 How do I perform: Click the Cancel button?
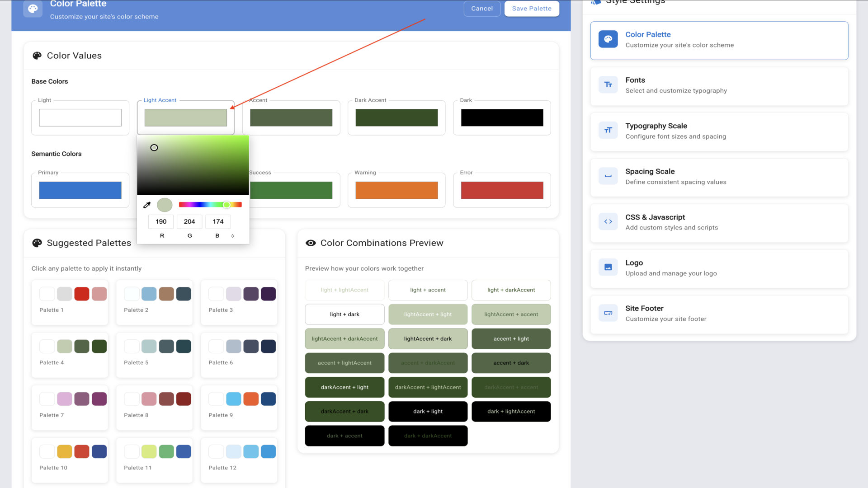[x=481, y=9]
